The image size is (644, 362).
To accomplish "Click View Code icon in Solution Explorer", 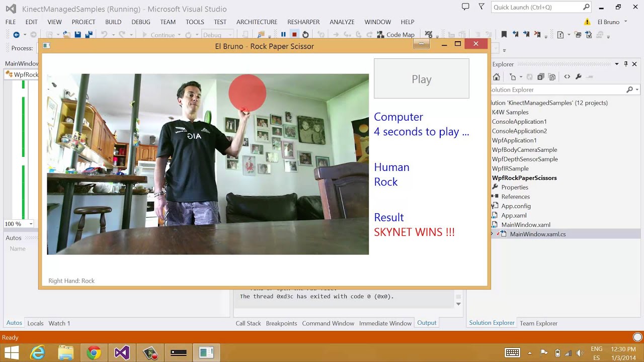I will click(x=567, y=77).
